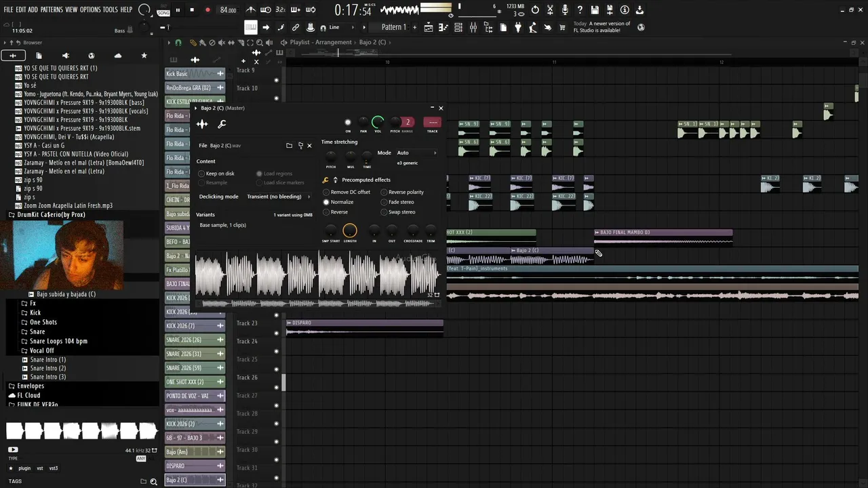Open the browser files tab icon
Viewport: 868px width, 488px height.
[39, 56]
